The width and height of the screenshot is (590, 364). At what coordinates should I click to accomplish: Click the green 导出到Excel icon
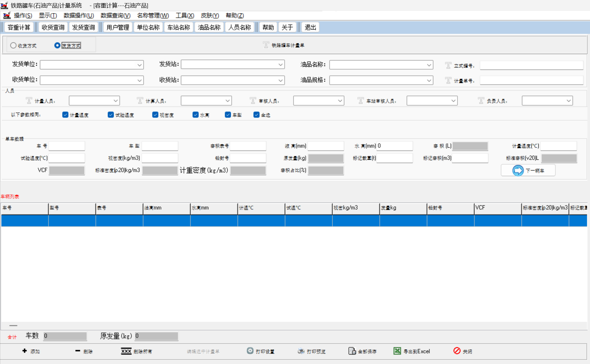pos(397,351)
